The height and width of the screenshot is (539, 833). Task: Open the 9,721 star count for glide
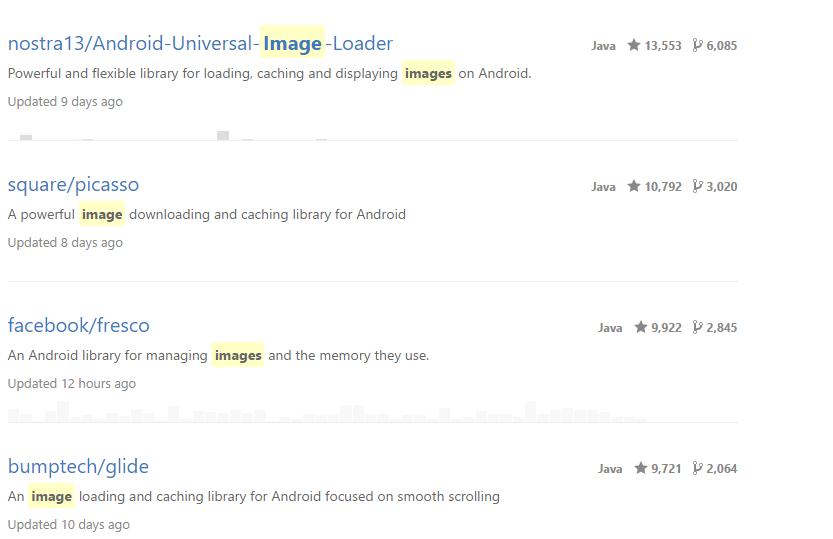coord(666,469)
